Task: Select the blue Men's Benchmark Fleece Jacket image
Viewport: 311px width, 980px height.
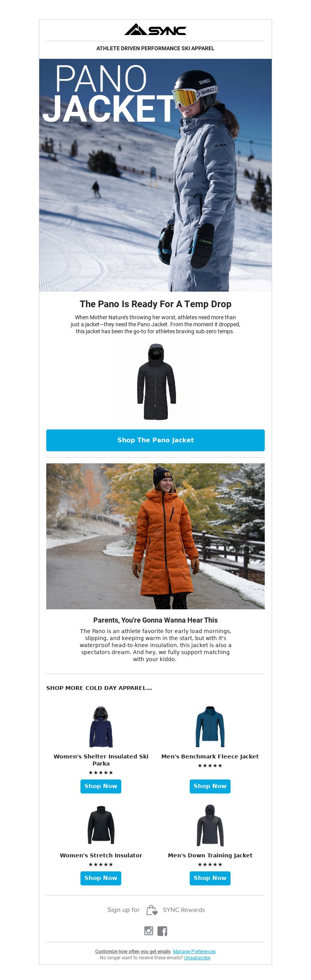Action: click(x=210, y=727)
